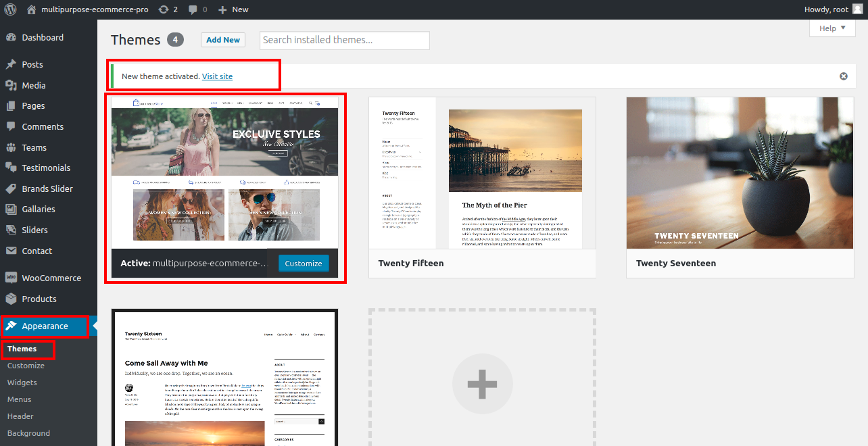The height and width of the screenshot is (446, 868).
Task: Click the Sliders icon in sidebar
Action: tap(11, 230)
